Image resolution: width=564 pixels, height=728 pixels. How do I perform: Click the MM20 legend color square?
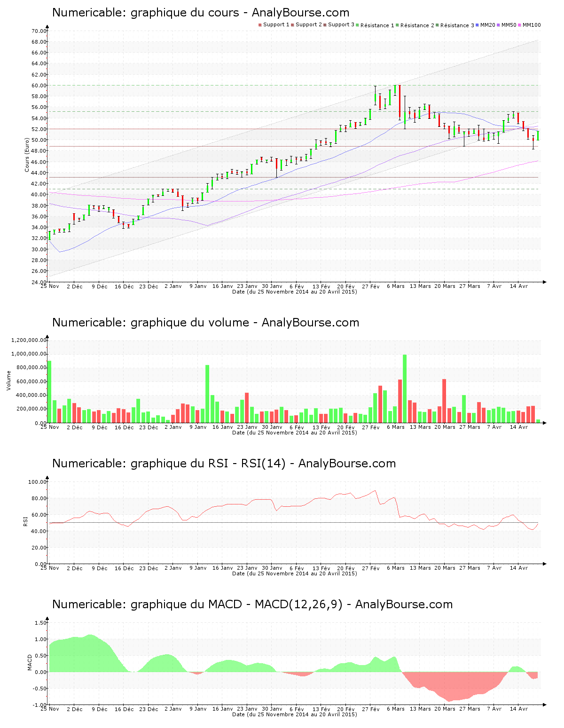tap(478, 25)
